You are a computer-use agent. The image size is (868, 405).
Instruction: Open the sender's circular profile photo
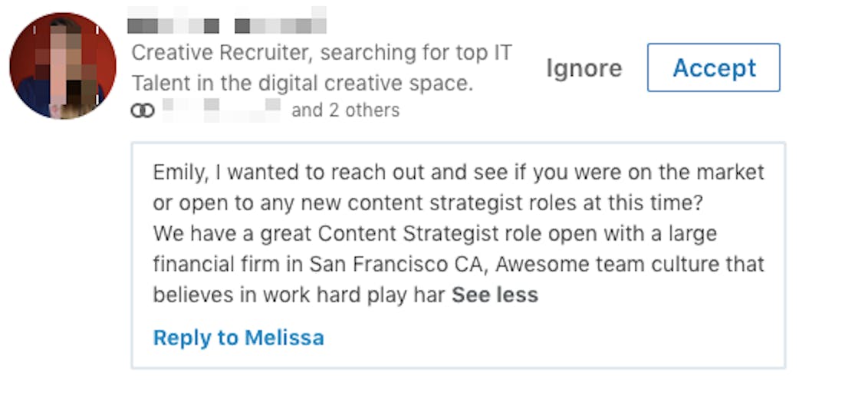tap(63, 66)
